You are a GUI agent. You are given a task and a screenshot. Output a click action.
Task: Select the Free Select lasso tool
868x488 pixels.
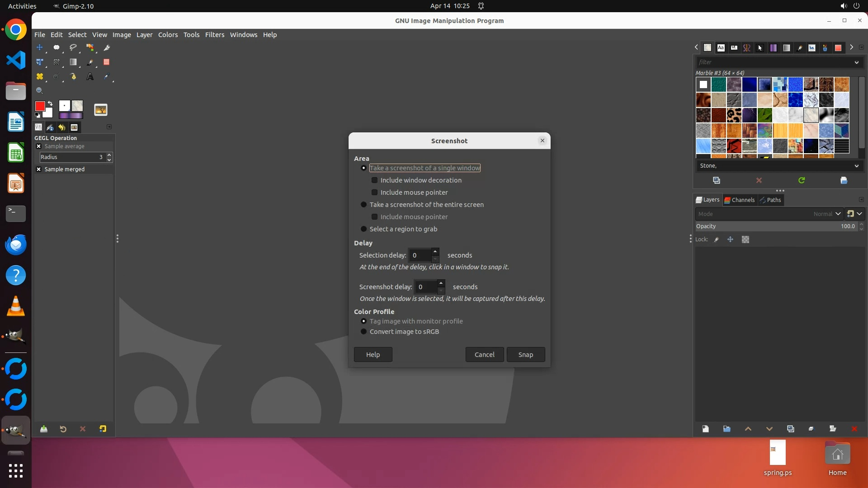(x=73, y=47)
